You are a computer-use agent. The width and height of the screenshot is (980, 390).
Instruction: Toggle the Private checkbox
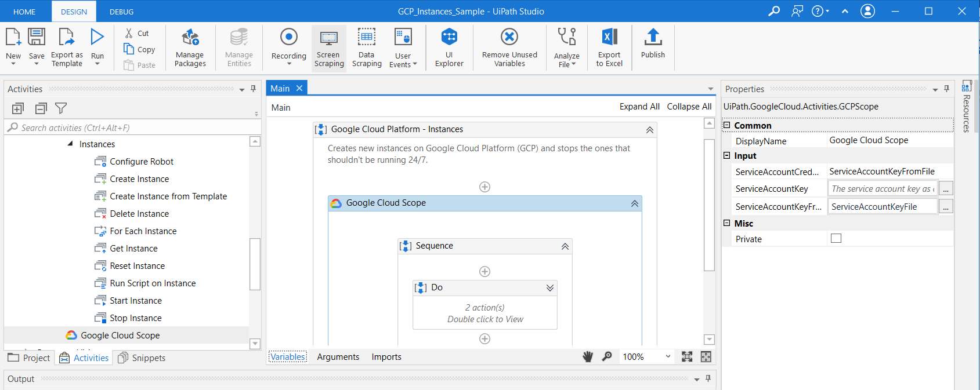point(836,238)
